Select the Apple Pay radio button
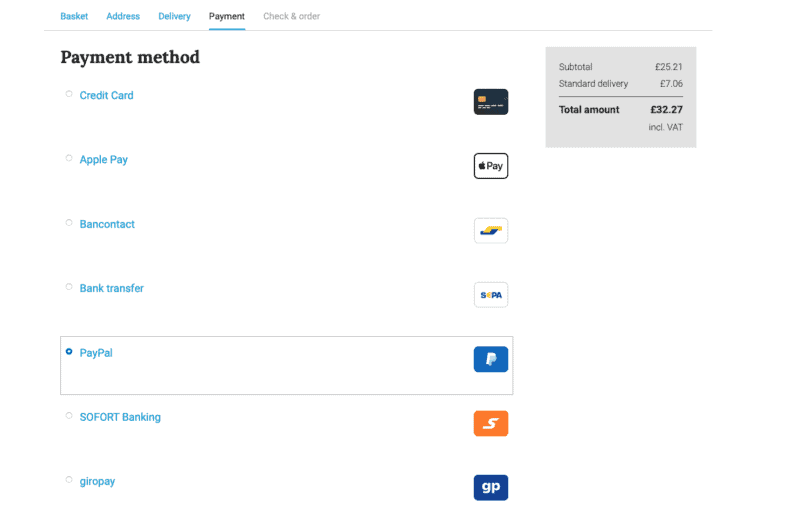800x521 pixels. click(x=69, y=158)
